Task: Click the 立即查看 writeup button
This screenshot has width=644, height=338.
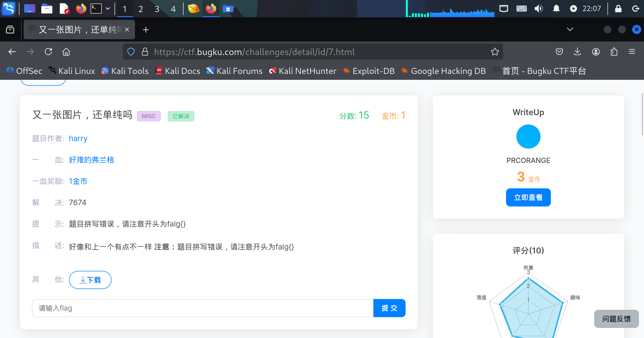Action: (528, 197)
